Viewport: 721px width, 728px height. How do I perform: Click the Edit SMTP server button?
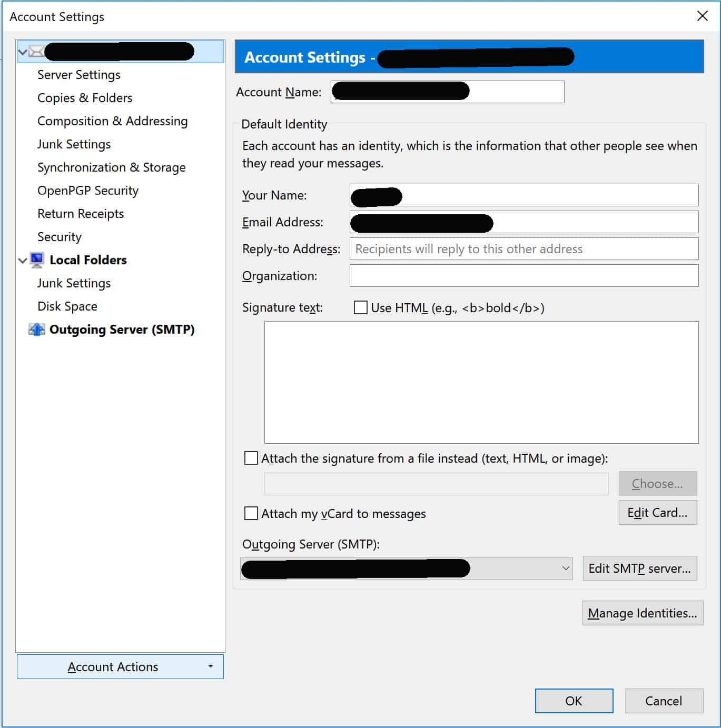639,569
